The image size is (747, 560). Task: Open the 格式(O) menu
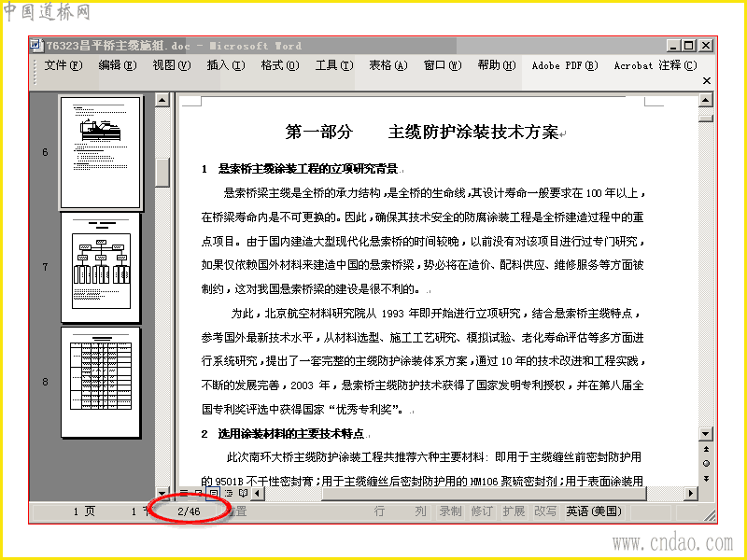279,65
